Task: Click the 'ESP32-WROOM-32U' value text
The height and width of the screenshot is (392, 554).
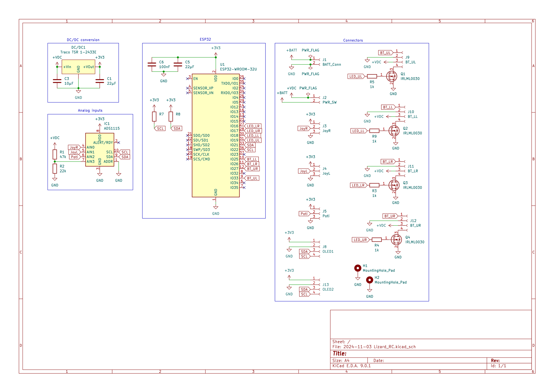Action: pyautogui.click(x=238, y=69)
